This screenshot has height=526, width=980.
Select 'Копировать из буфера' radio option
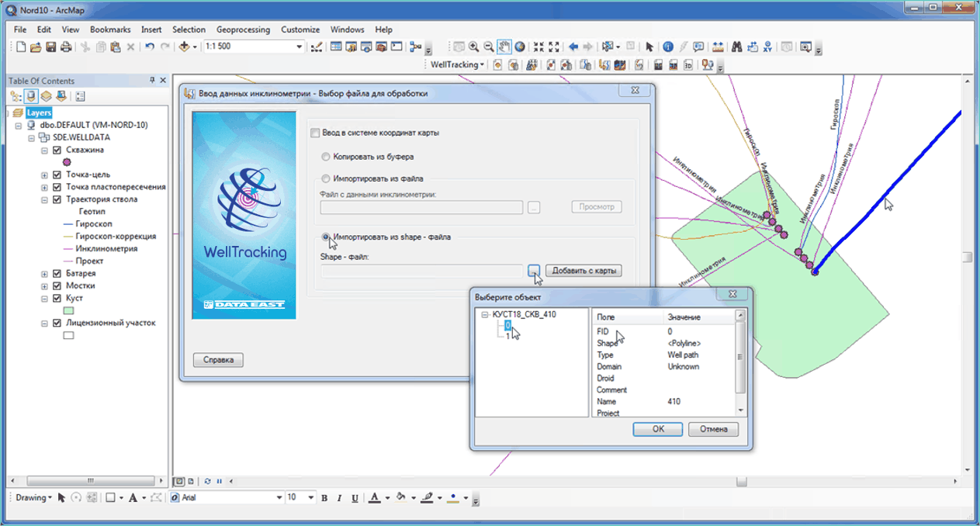[327, 156]
